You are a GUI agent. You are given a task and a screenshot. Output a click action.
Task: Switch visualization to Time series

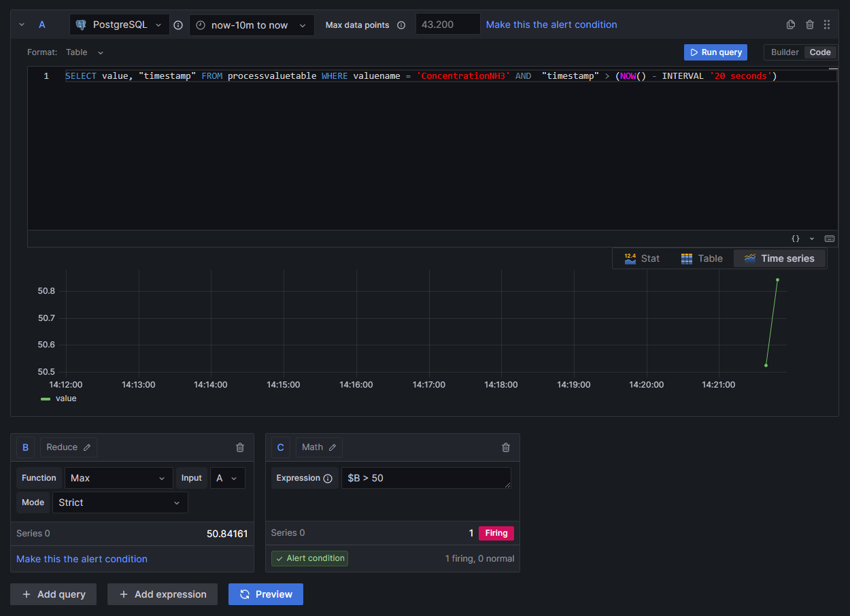click(779, 258)
